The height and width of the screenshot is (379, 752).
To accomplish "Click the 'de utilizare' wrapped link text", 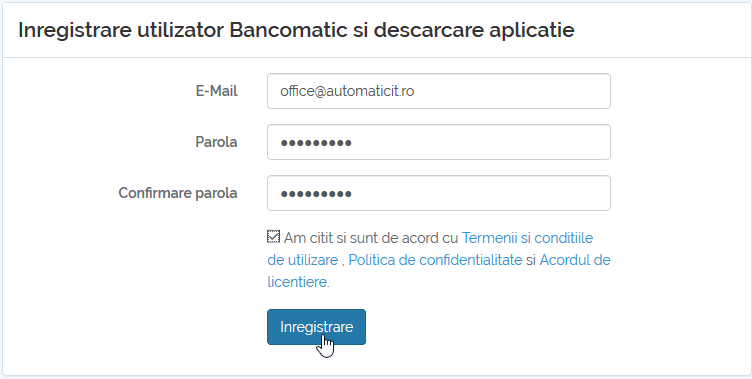I will click(x=303, y=260).
